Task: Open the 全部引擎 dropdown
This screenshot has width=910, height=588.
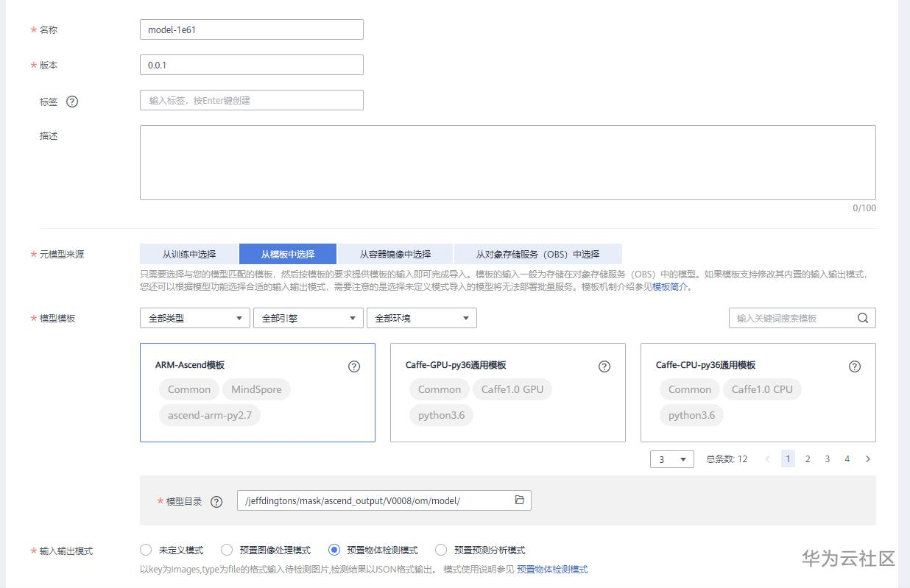Action: [308, 318]
